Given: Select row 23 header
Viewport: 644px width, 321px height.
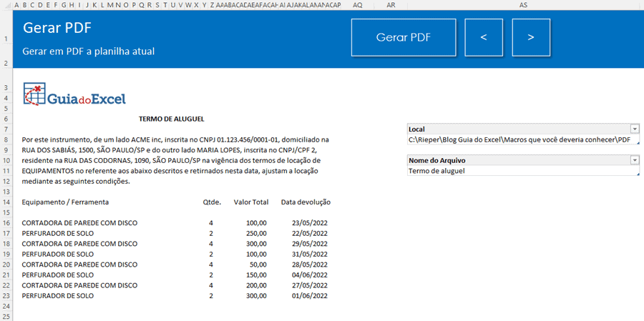Looking at the screenshot, I should point(5,295).
